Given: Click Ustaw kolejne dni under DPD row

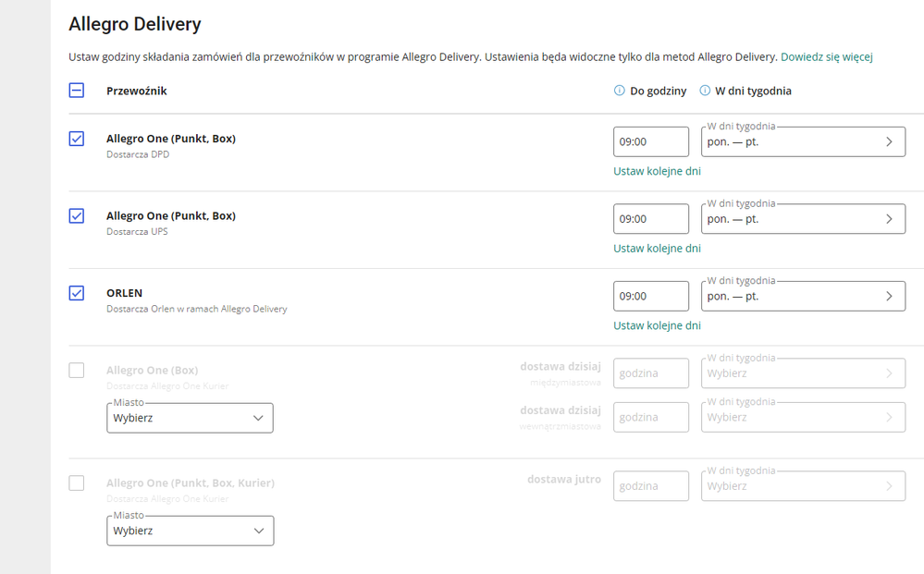Looking at the screenshot, I should tap(657, 171).
